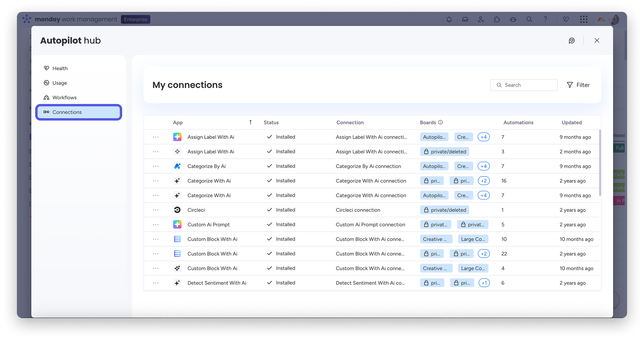
Task: Select Connections in the sidebar
Action: pos(79,112)
